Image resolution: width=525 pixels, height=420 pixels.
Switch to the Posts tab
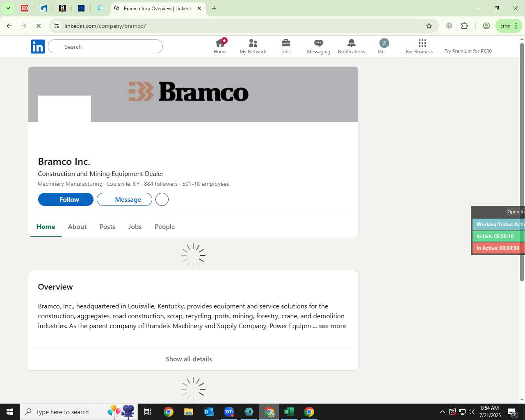tap(107, 226)
